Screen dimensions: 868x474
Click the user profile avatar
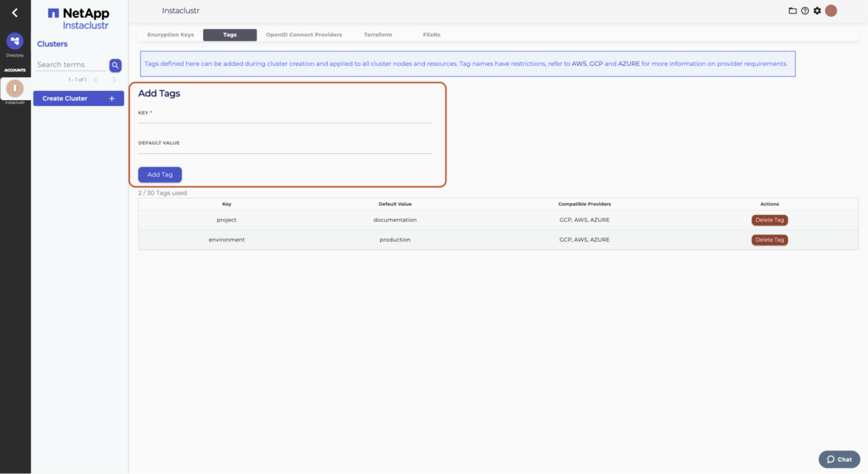coord(831,11)
